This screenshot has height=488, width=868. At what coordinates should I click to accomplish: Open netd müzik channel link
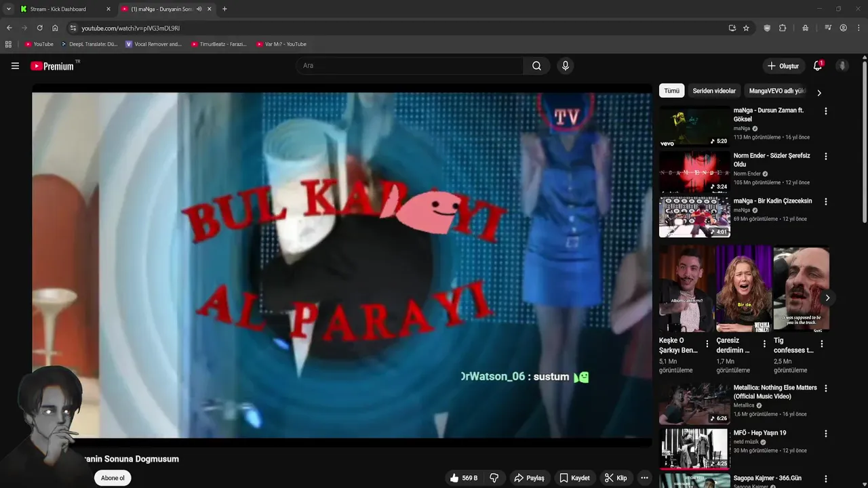(x=746, y=442)
